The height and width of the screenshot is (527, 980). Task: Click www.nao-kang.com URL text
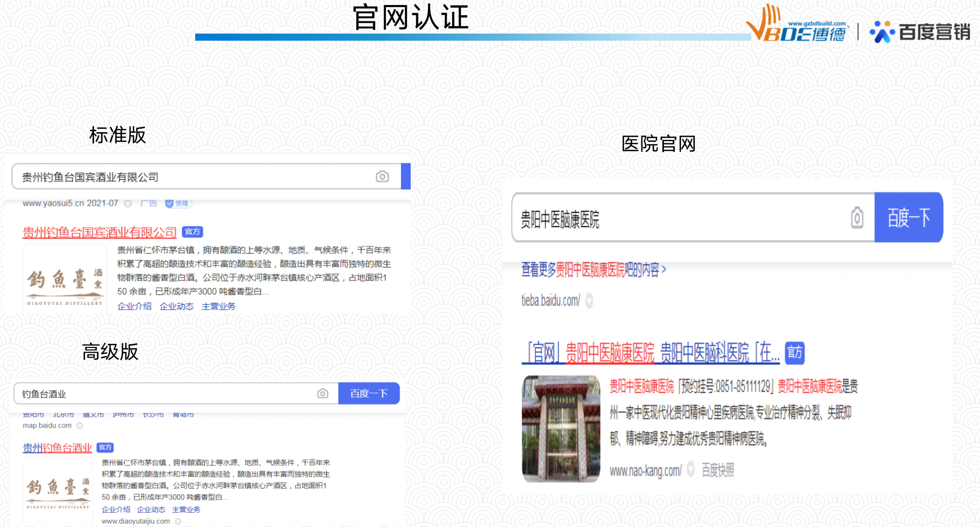(x=646, y=471)
